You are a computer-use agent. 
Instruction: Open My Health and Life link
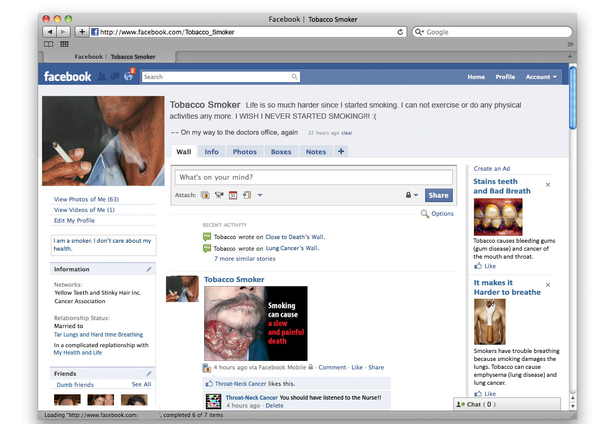[78, 353]
